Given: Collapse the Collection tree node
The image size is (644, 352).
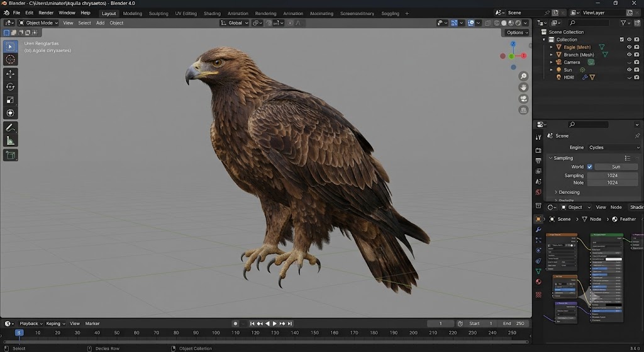Looking at the screenshot, I should (x=544, y=40).
